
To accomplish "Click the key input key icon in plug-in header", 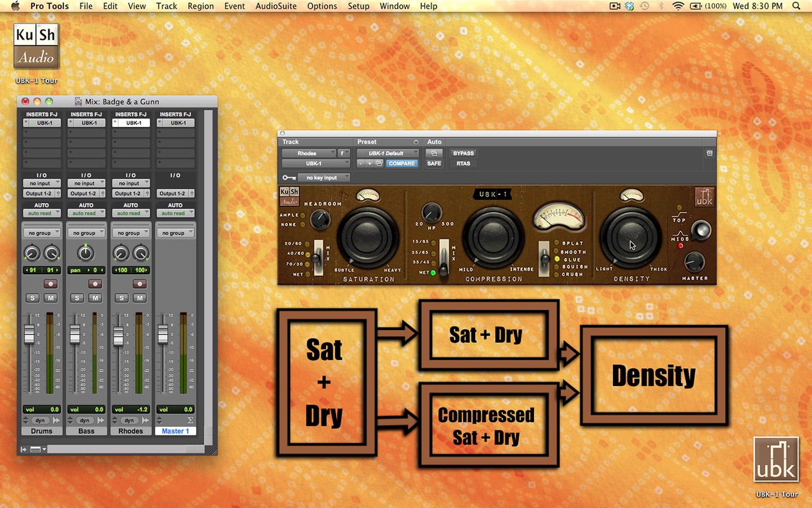I will tap(289, 177).
